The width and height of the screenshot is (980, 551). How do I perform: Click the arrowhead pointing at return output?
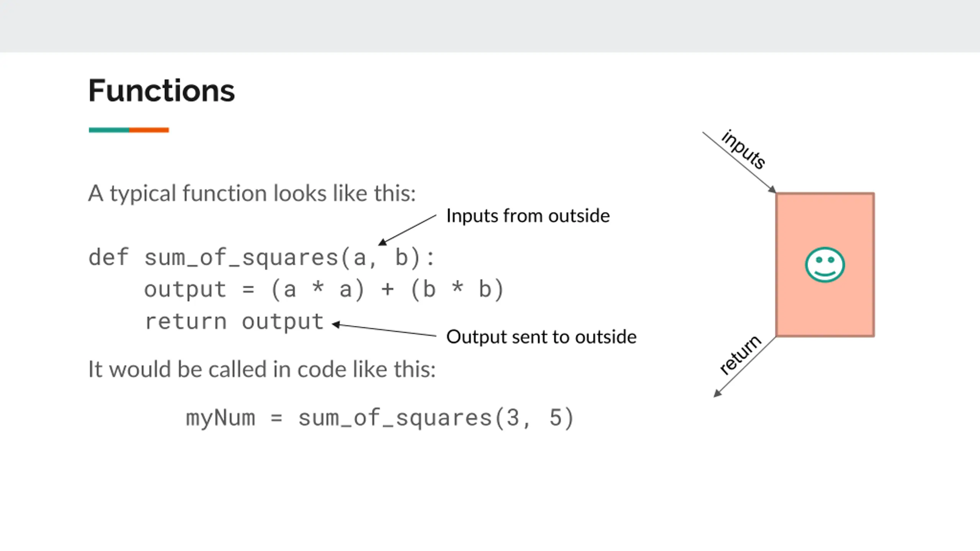point(336,324)
